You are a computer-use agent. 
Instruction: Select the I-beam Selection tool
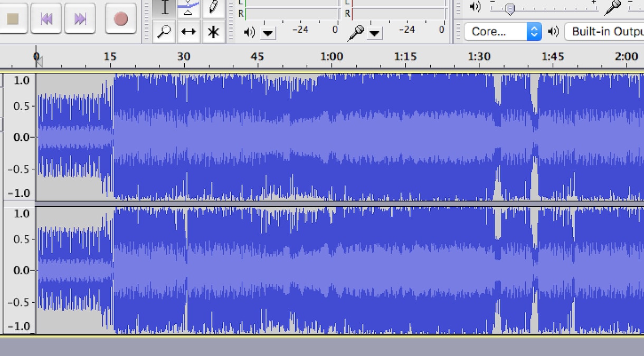165,7
